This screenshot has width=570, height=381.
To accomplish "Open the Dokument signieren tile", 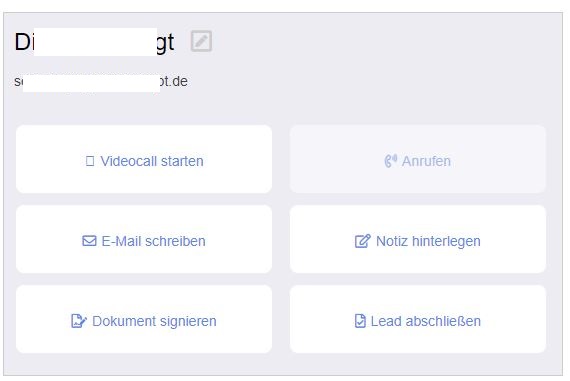I will (144, 319).
